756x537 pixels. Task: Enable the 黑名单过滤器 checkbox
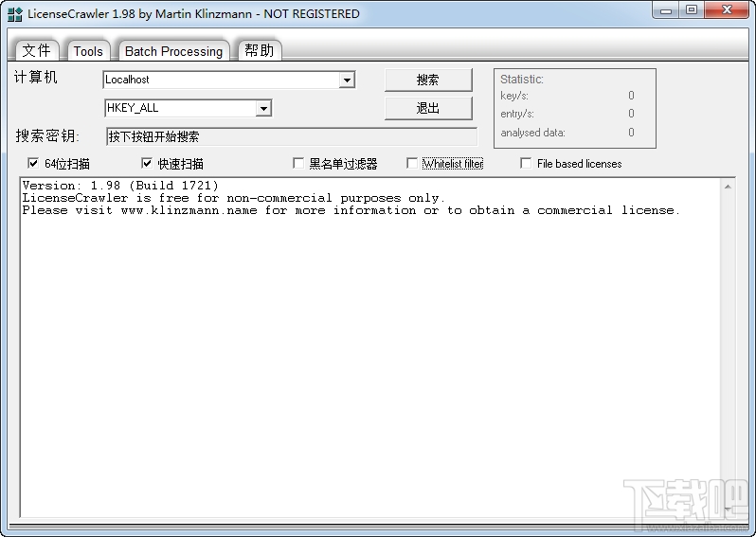(298, 164)
